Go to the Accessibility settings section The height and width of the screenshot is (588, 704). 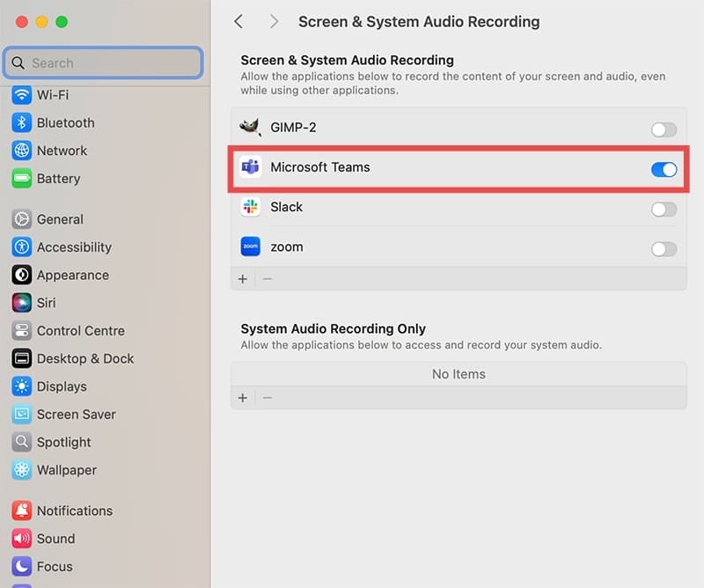pos(74,247)
